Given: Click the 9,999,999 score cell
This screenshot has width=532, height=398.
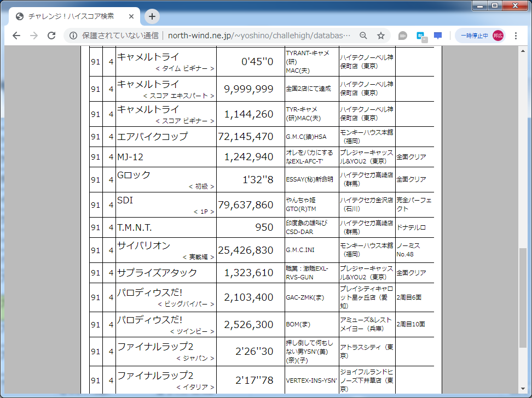Looking at the screenshot, I should click(251, 89).
